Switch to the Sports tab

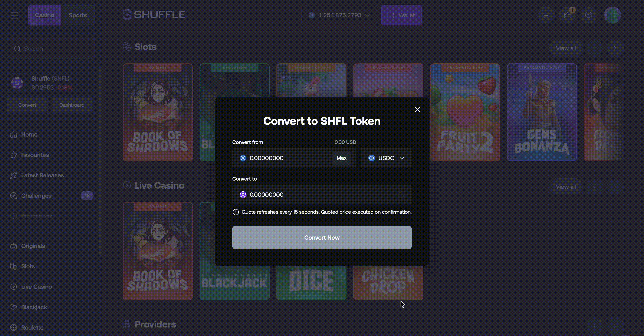78,15
